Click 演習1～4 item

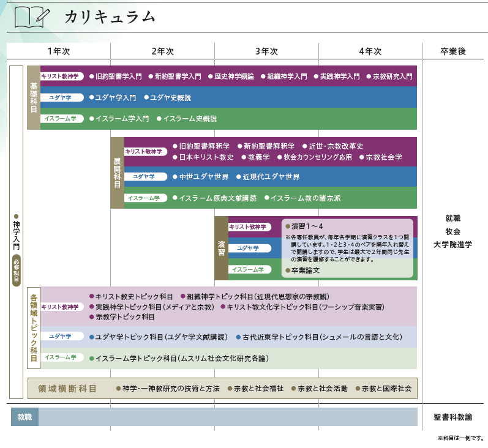304,226
